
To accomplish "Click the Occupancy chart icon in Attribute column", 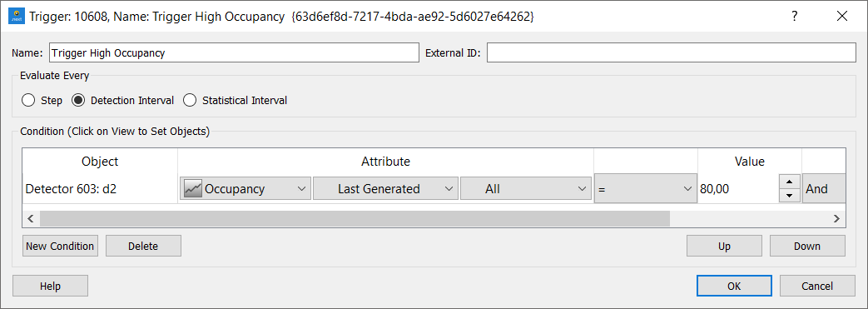I will click(x=192, y=189).
